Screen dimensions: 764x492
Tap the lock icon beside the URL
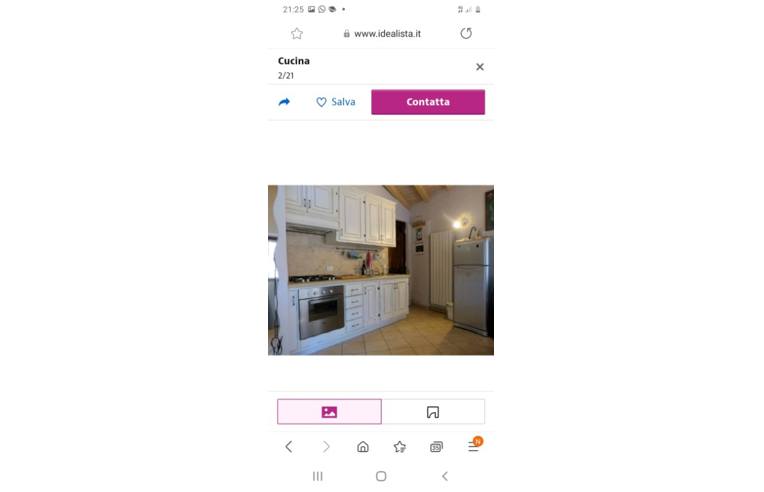pos(346,34)
